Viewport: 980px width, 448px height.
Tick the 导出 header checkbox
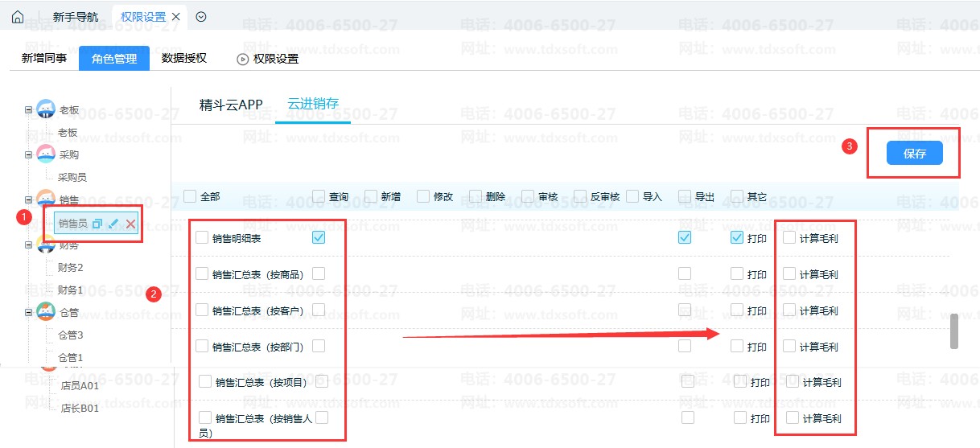coord(685,195)
